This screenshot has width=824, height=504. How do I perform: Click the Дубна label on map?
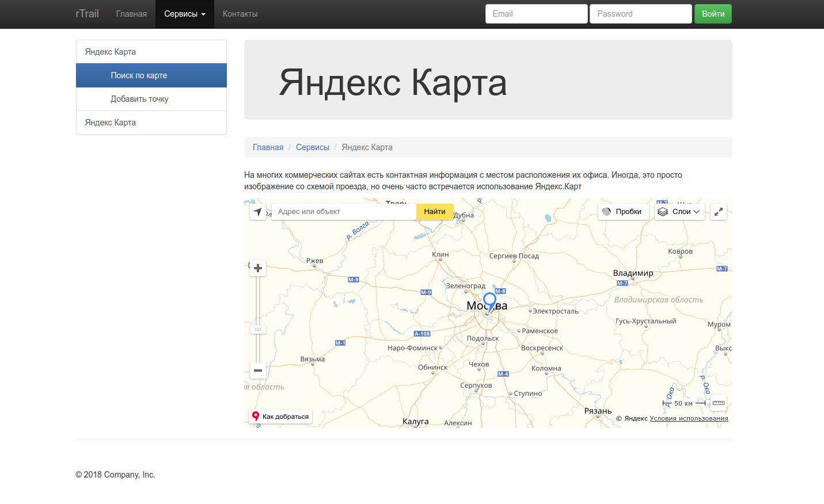[464, 215]
